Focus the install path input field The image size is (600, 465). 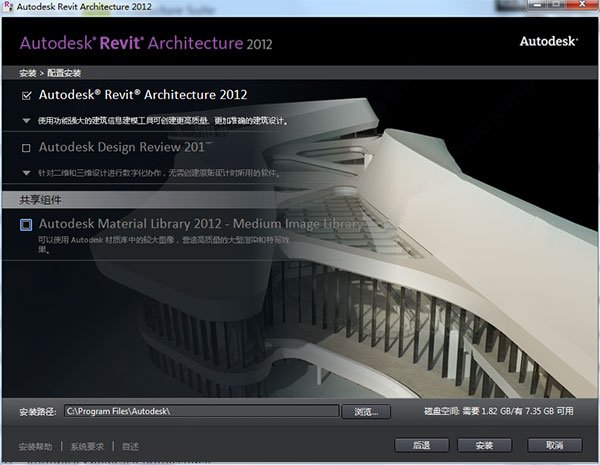tap(201, 411)
